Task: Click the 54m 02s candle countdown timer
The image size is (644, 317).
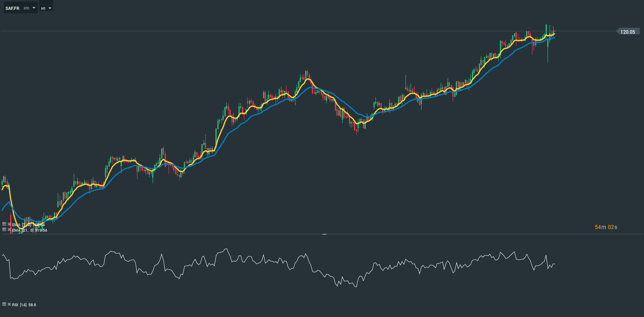Action: point(606,227)
